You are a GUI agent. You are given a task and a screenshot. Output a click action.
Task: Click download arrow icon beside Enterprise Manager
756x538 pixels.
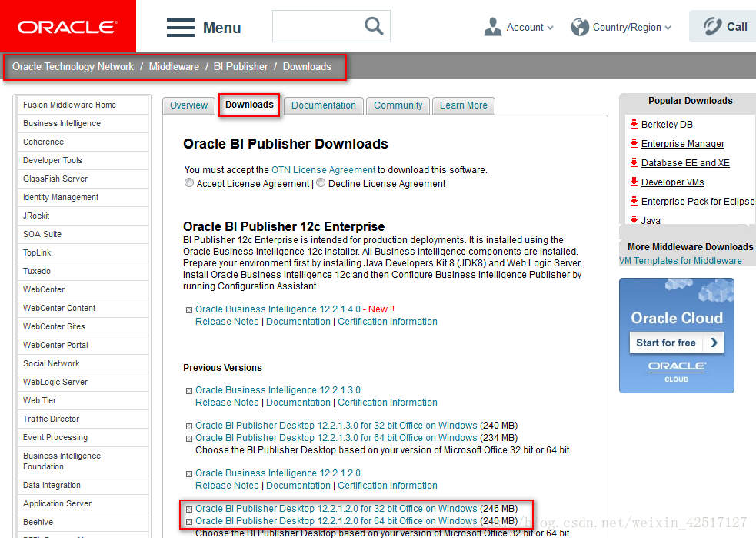coord(634,143)
